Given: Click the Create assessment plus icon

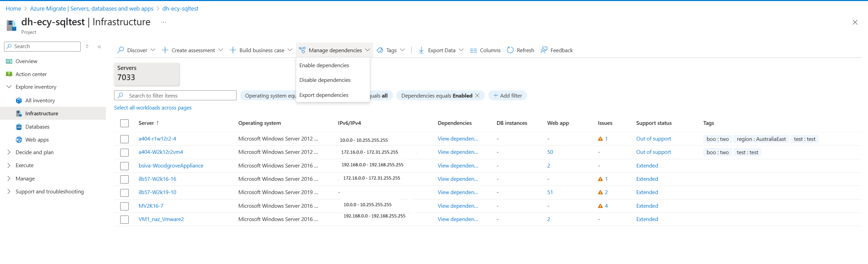Looking at the screenshot, I should (165, 50).
